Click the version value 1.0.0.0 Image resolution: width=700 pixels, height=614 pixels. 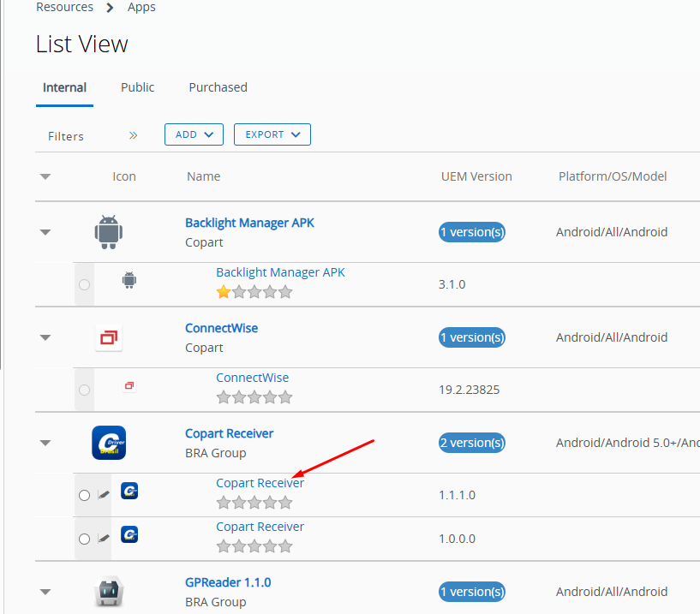click(457, 539)
